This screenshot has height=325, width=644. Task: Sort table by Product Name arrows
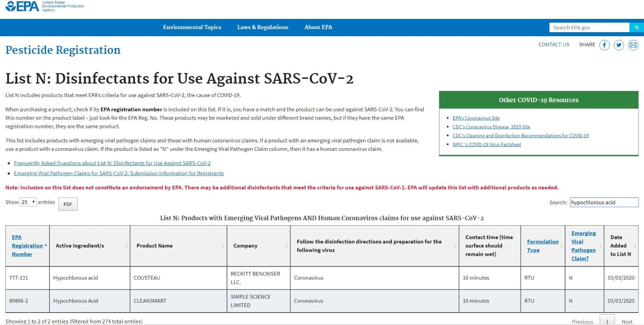[x=223, y=246]
